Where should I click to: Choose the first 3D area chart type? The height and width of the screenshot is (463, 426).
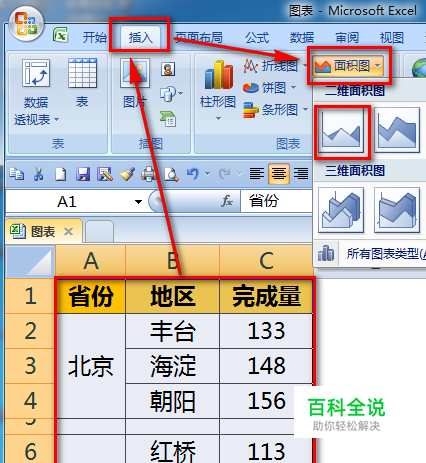(x=341, y=210)
